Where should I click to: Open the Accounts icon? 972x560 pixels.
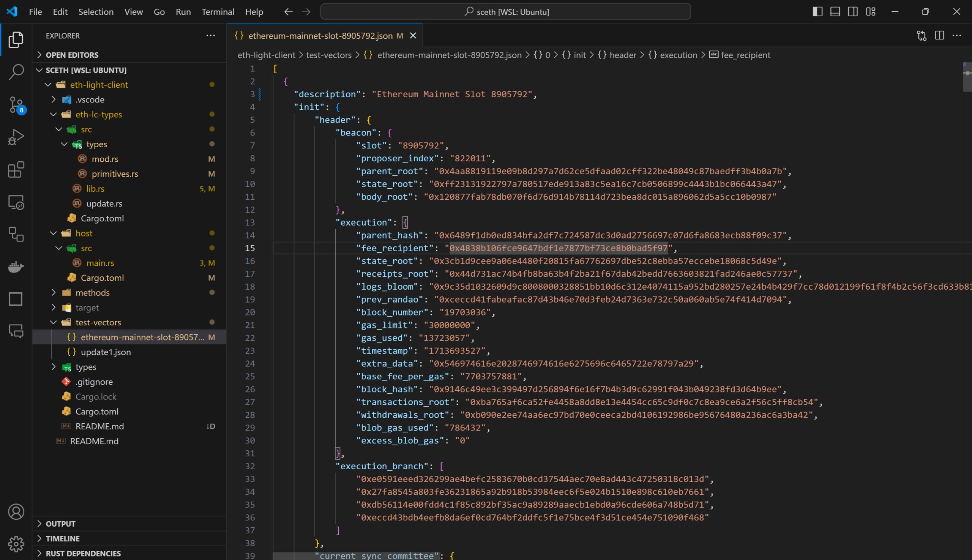[x=16, y=512]
